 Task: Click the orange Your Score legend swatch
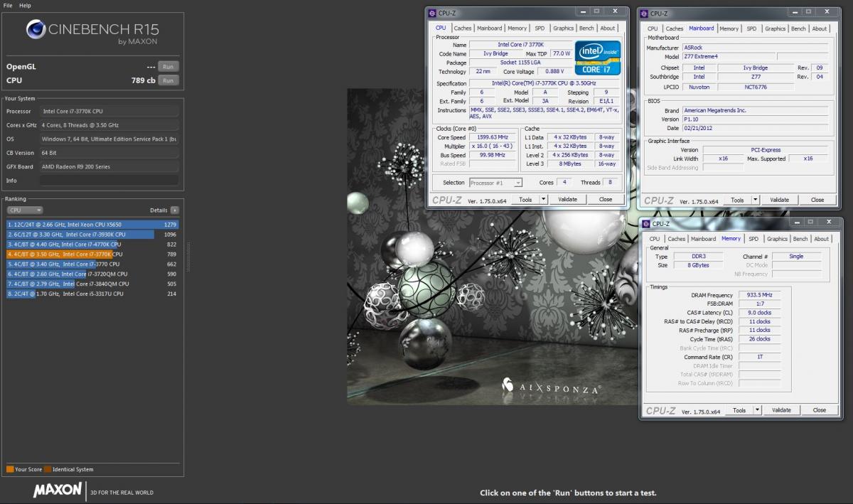tap(10, 469)
